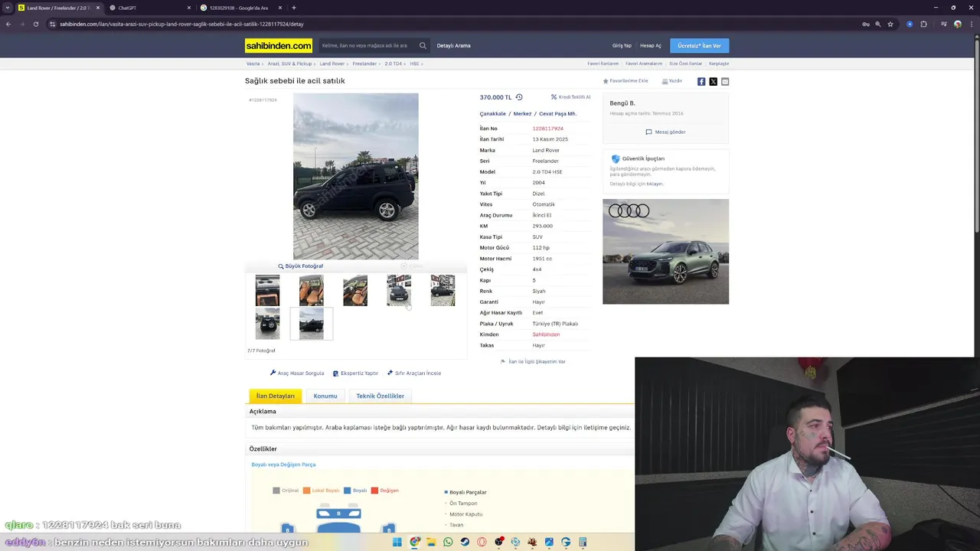Click Boyalı veya Değişen Parça link

283,465
